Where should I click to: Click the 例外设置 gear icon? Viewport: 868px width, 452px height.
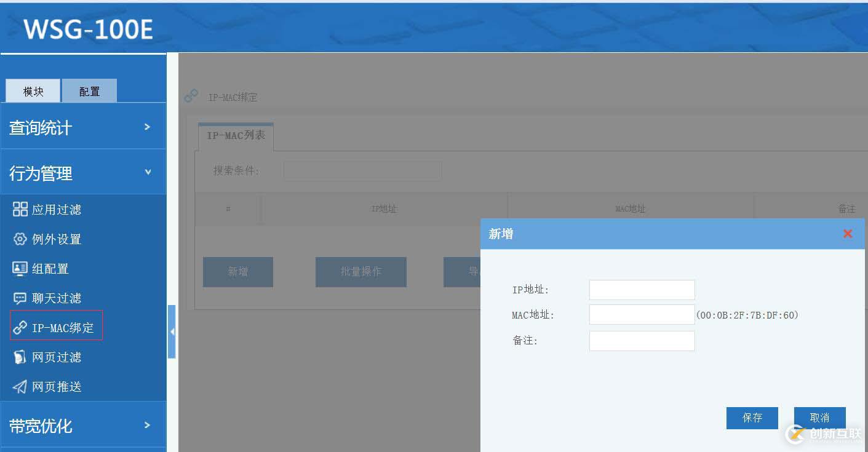(x=20, y=239)
